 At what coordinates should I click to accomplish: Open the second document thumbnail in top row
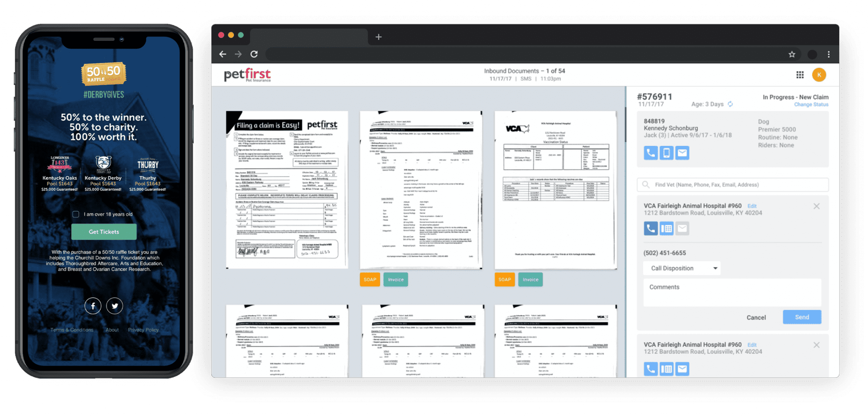point(421,190)
